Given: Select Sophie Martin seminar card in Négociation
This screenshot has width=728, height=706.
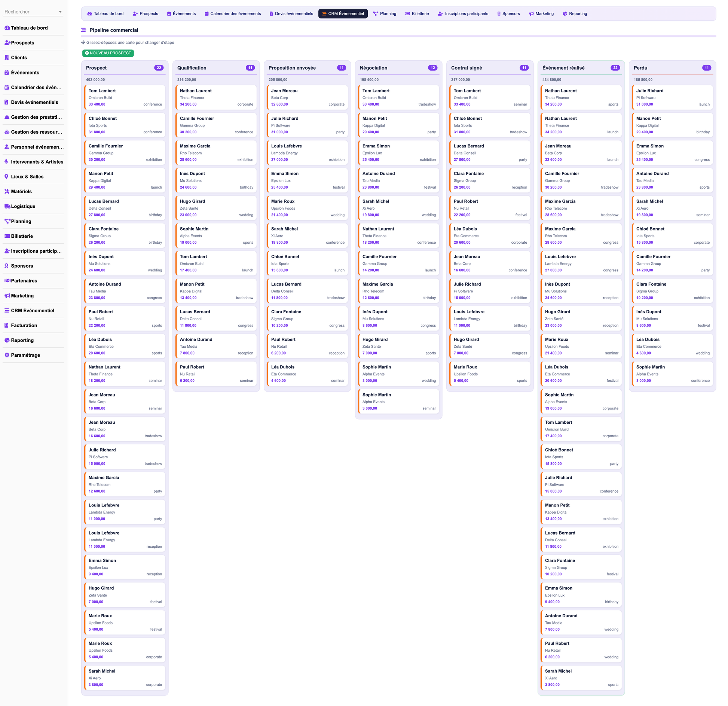Looking at the screenshot, I should click(399, 401).
